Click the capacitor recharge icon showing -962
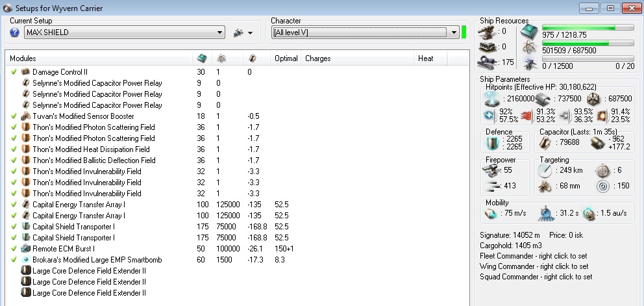The image size is (644, 306). click(x=599, y=143)
